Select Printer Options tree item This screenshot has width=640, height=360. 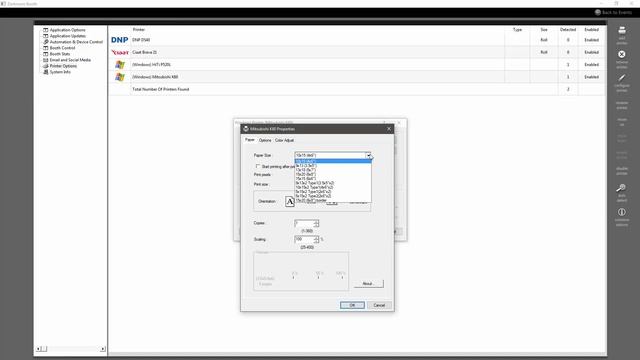pyautogui.click(x=63, y=66)
